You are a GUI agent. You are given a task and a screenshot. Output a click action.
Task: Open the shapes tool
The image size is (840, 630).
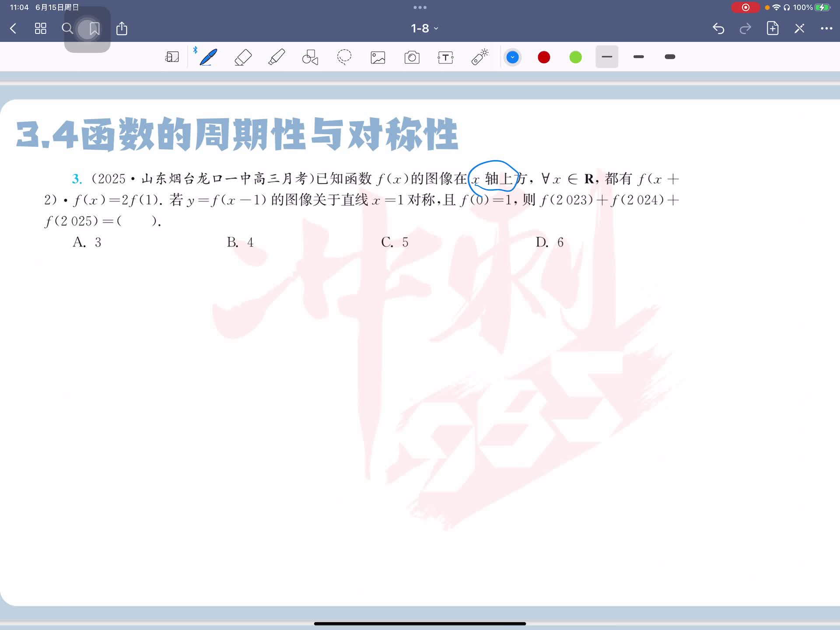310,57
